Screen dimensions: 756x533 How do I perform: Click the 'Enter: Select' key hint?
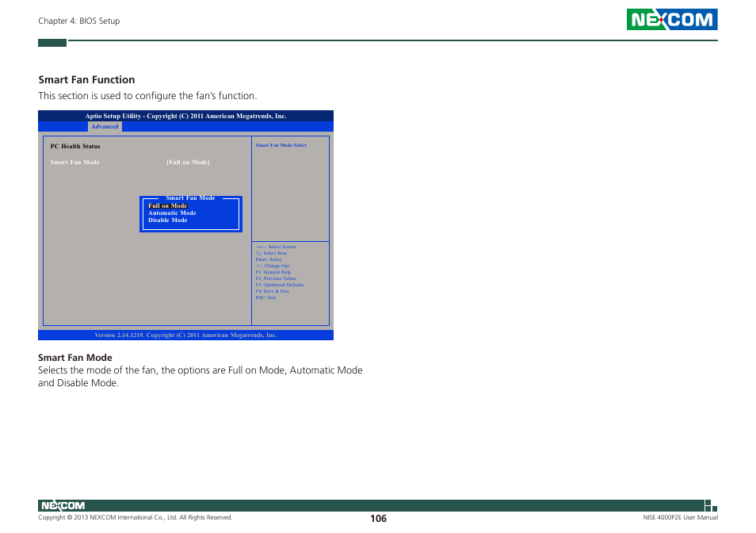(269, 259)
